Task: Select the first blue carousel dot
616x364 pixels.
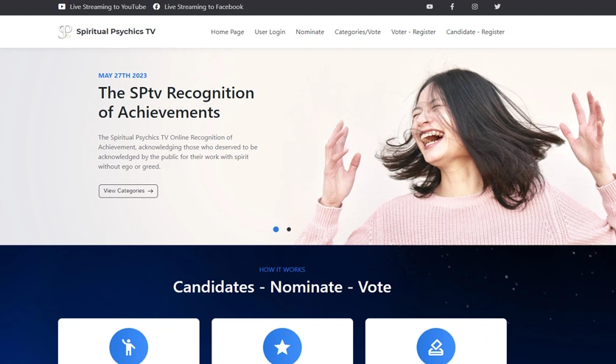Action: (276, 229)
